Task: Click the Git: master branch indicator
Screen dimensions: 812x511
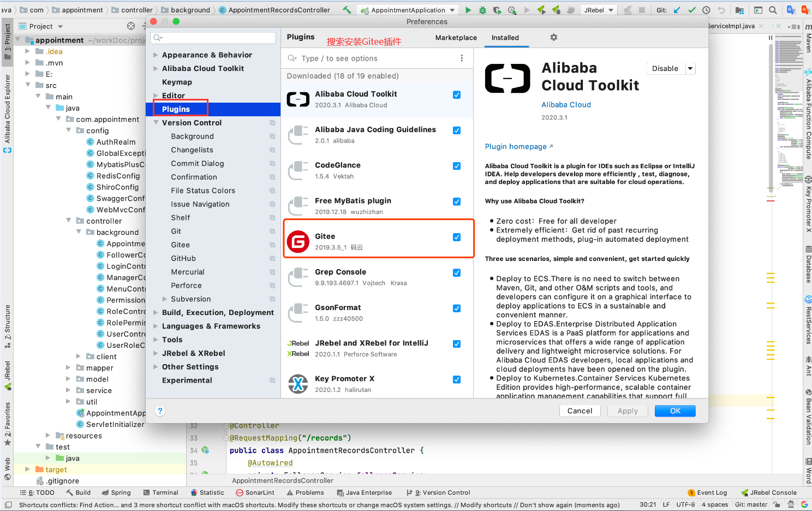Action: coord(751,504)
